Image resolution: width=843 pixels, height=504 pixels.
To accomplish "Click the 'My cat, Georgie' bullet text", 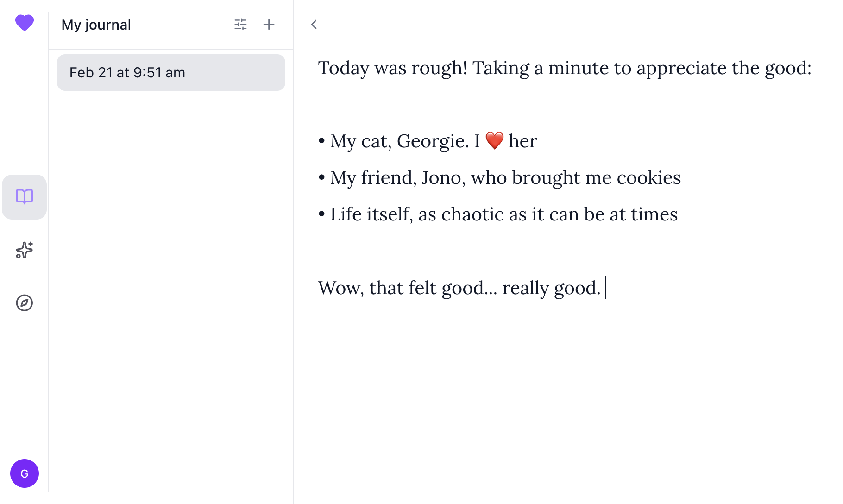I will click(x=398, y=141).
